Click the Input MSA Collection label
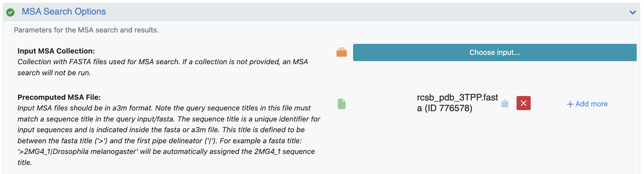Viewport: 644px width, 174px height. 56,51
